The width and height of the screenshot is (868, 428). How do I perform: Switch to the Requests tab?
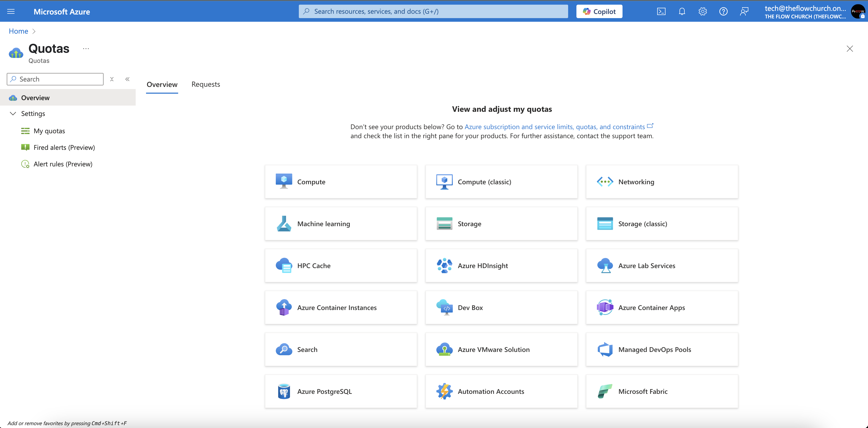coord(206,84)
